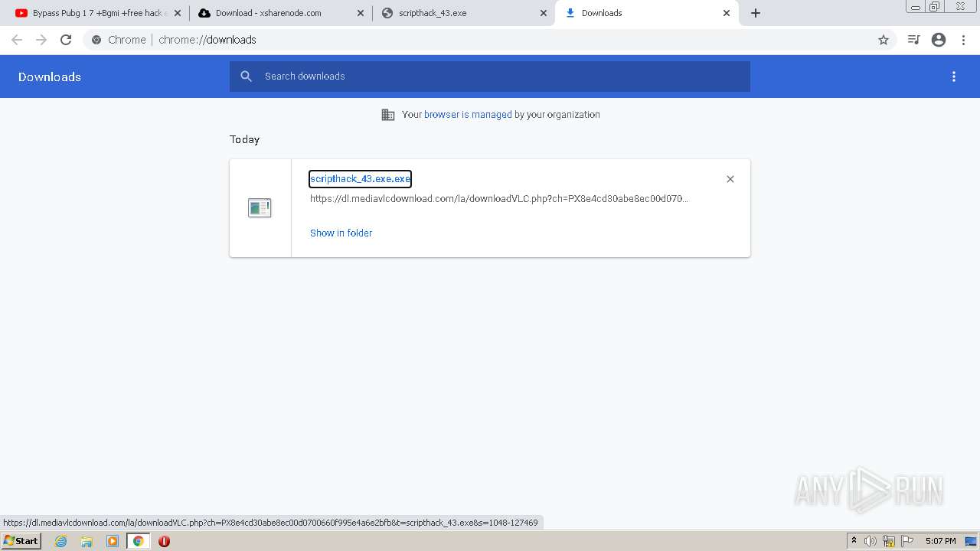Go back with the browser back arrow
980x551 pixels.
[17, 40]
